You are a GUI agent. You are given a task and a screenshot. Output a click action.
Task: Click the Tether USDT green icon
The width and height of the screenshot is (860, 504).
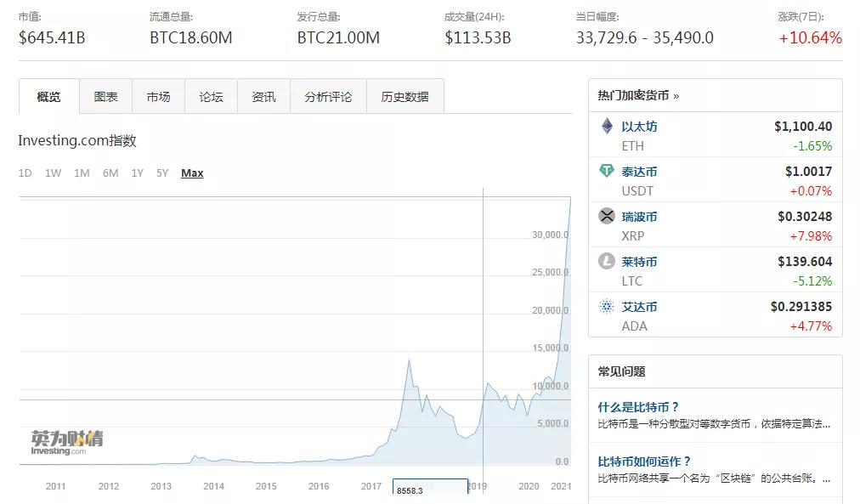[607, 171]
